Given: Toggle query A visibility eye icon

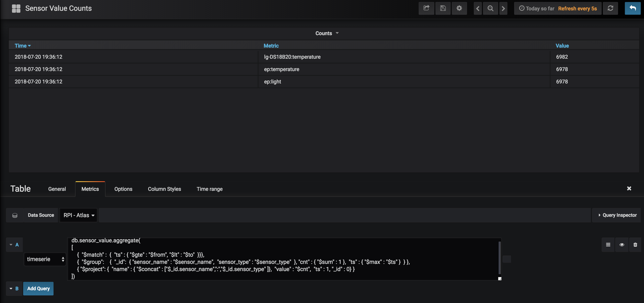Looking at the screenshot, I should (x=622, y=245).
